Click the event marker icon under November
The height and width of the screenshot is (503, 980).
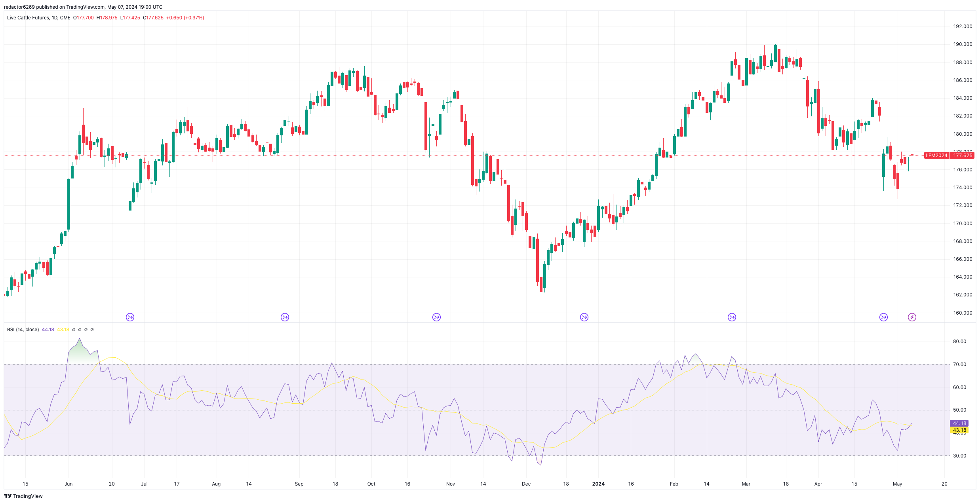pos(436,317)
